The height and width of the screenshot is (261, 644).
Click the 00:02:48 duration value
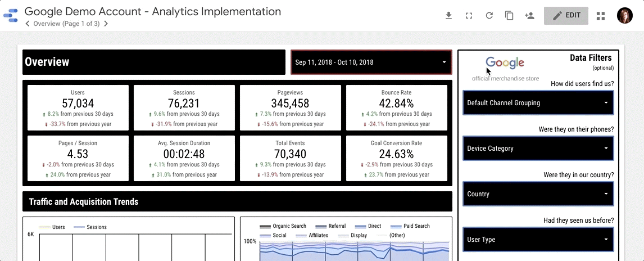coord(184,154)
